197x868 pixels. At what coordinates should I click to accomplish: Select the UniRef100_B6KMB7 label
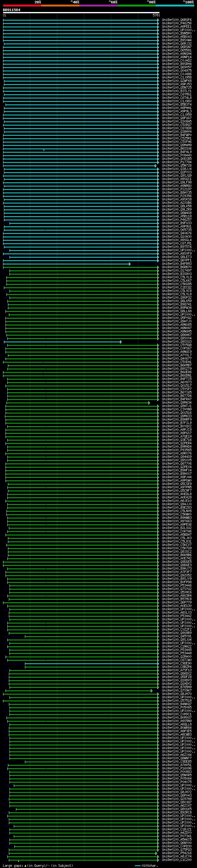click(x=177, y=365)
